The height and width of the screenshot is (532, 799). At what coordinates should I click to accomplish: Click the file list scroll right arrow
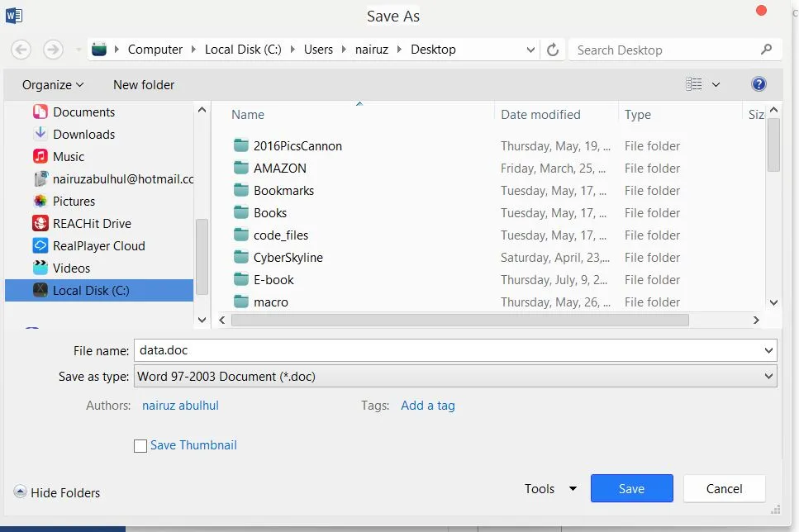click(x=756, y=320)
